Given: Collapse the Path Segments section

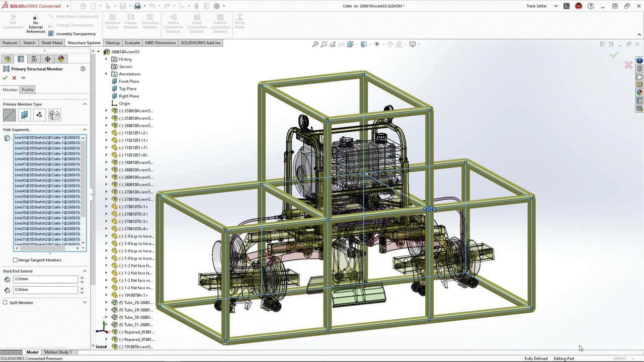Looking at the screenshot, I should 85,130.
